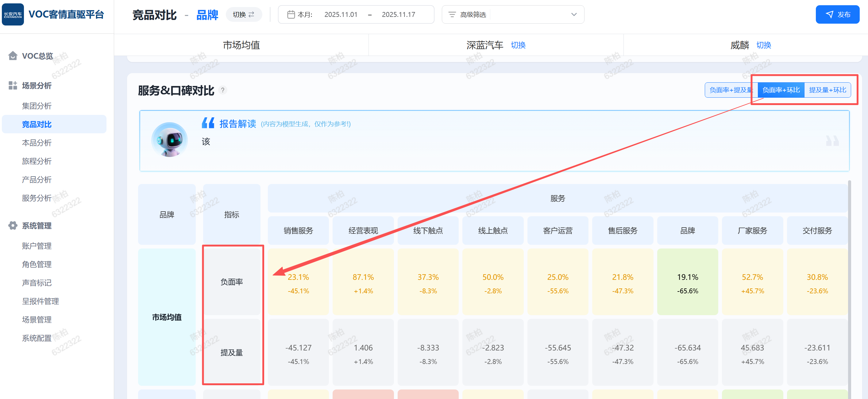
Task: Click the blue 发布 button
Action: tap(837, 14)
